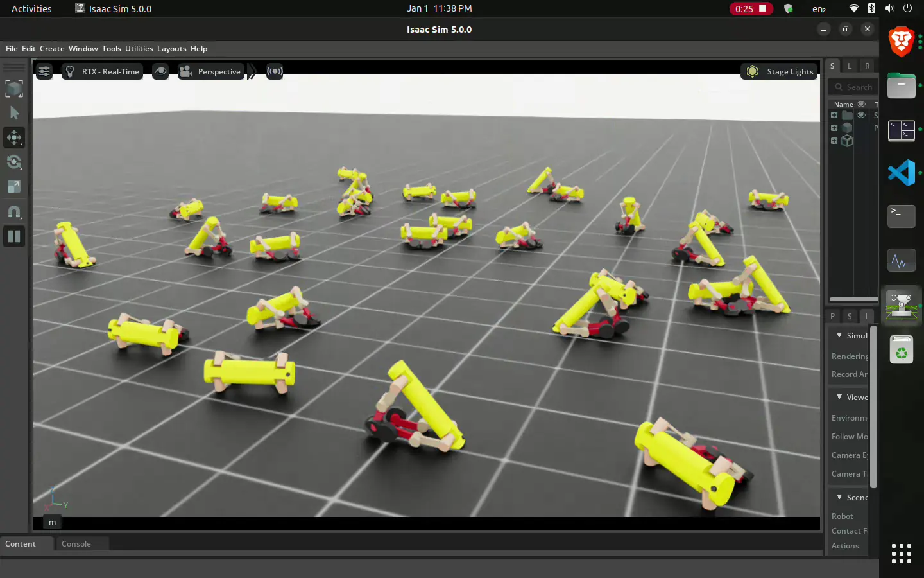Open the Perspective camera dropdown
The width and height of the screenshot is (924, 578).
coord(211,71)
